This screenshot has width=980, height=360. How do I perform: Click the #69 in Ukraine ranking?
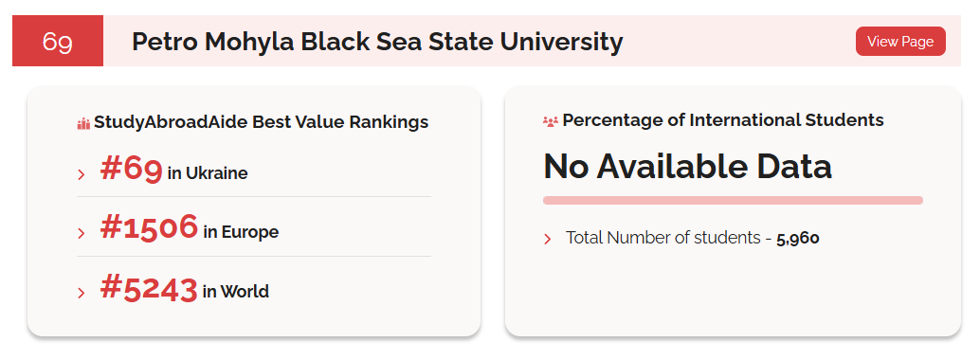coord(173,170)
